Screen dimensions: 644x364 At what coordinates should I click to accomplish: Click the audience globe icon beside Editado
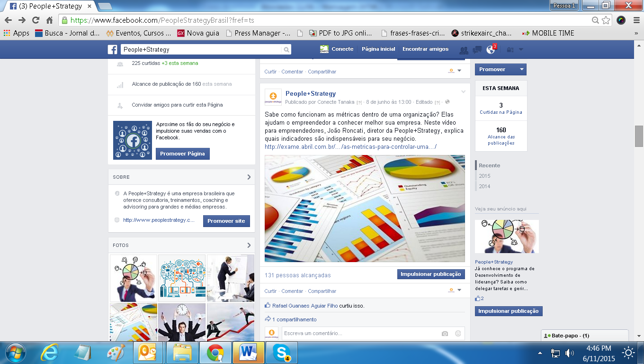pyautogui.click(x=447, y=102)
